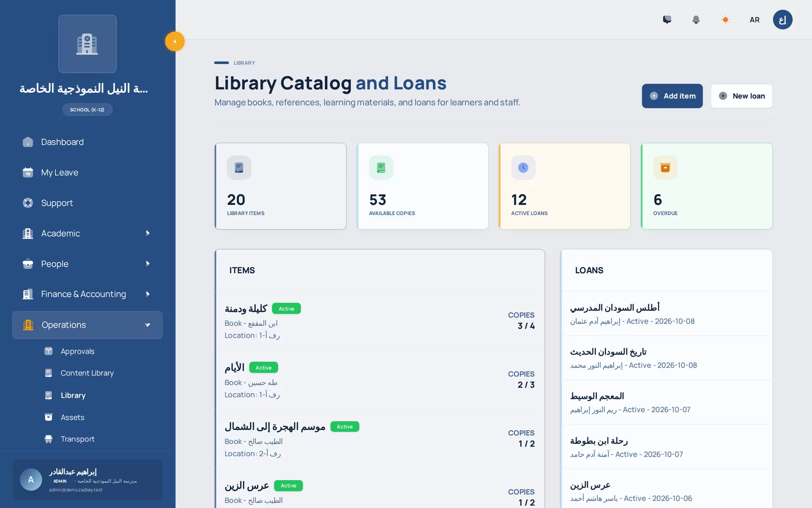Click the Assets box icon in sidebar
812x508 pixels.
(49, 418)
